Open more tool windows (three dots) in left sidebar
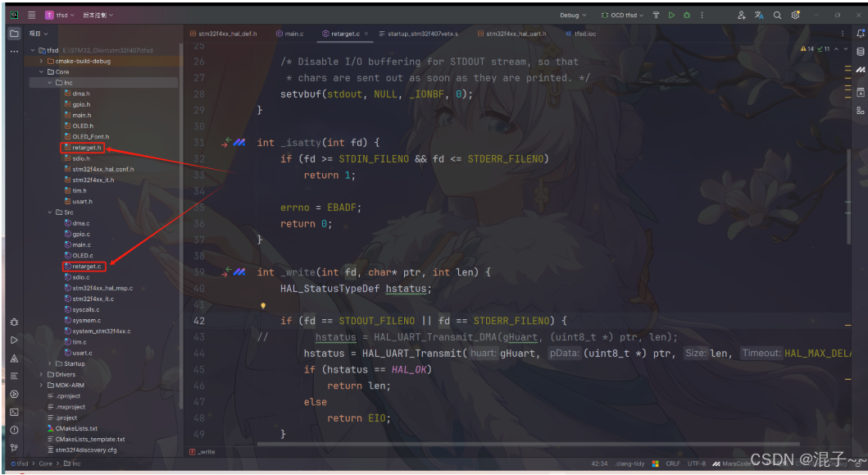Viewport: 868px width, 475px height. point(15,51)
